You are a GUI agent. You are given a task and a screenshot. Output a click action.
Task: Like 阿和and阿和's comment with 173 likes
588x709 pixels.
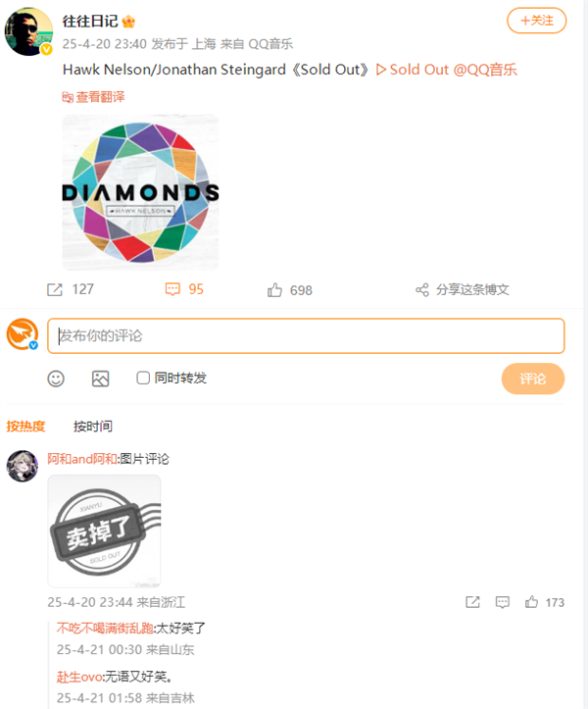(x=531, y=602)
